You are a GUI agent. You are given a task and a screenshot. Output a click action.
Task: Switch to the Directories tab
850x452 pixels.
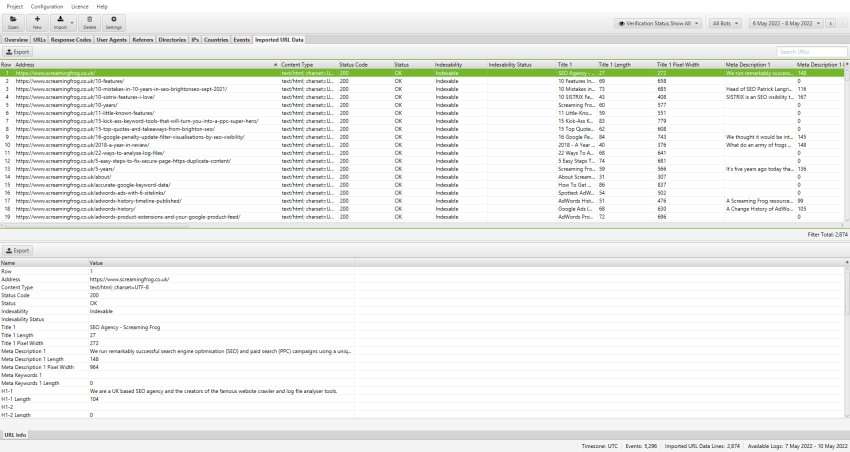pos(172,40)
